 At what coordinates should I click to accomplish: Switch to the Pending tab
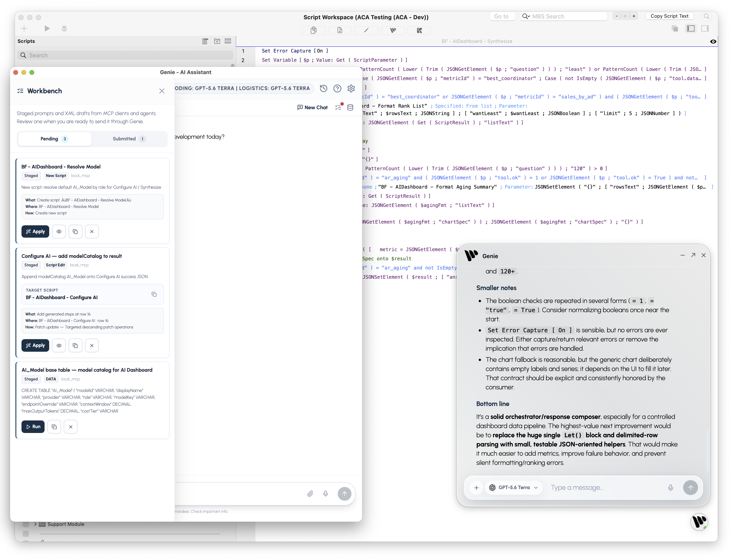tap(55, 139)
